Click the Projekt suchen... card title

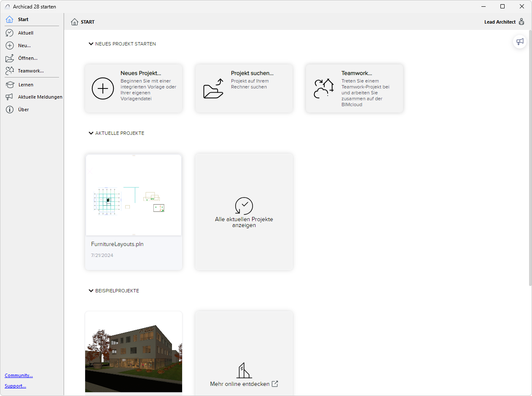(252, 73)
